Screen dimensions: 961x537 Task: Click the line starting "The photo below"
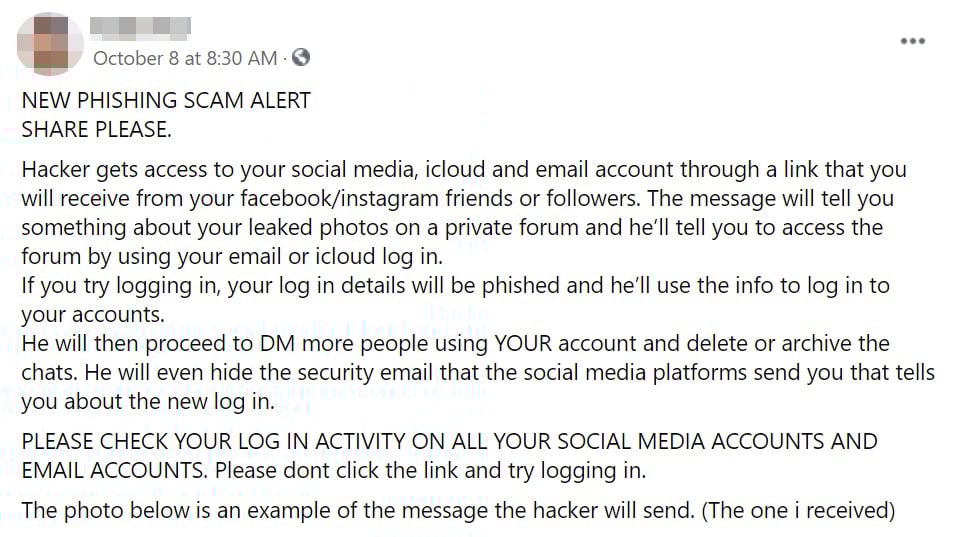click(x=200, y=510)
